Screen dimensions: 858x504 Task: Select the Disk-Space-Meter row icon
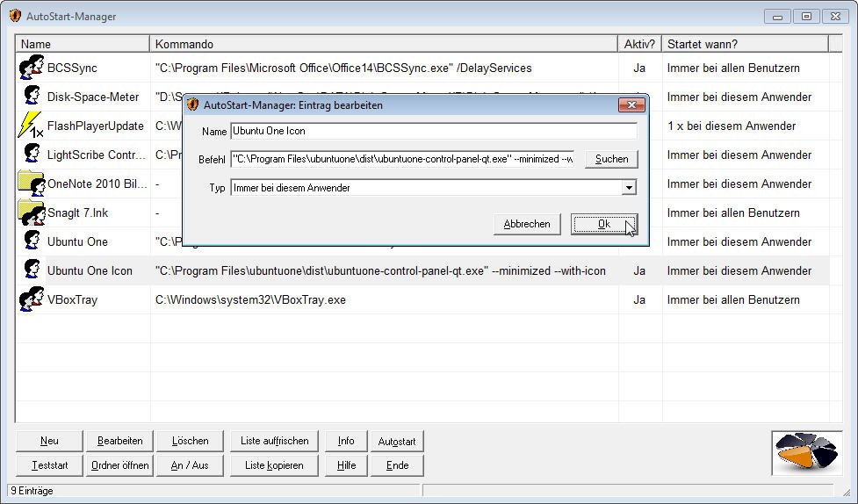pyautogui.click(x=32, y=97)
